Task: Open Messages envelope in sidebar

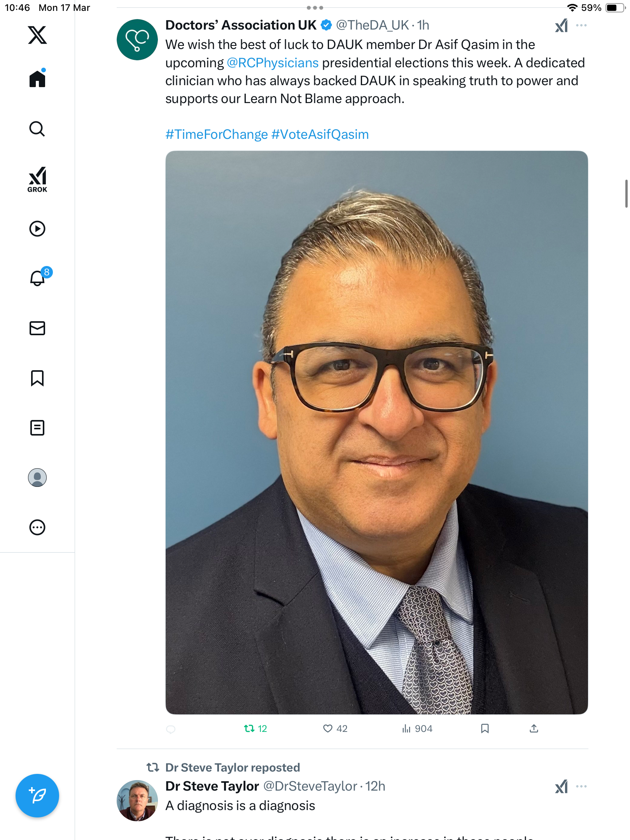Action: click(x=37, y=328)
